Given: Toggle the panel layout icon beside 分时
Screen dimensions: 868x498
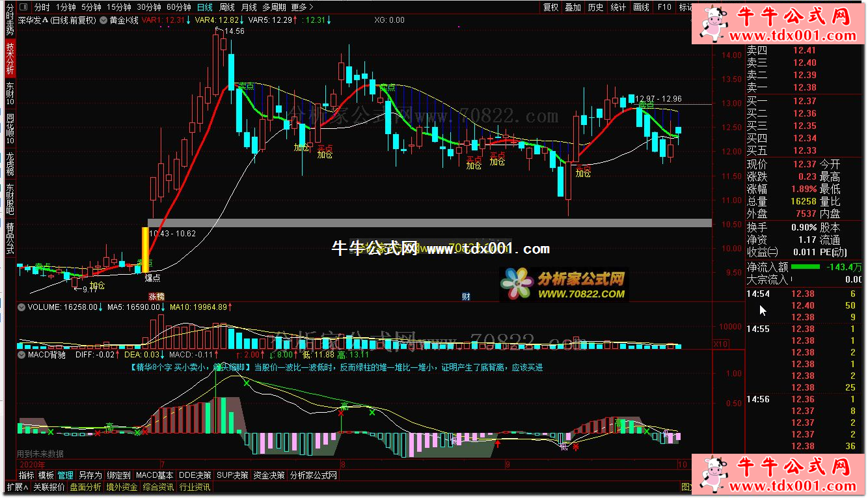Looking at the screenshot, I should click(23, 7).
